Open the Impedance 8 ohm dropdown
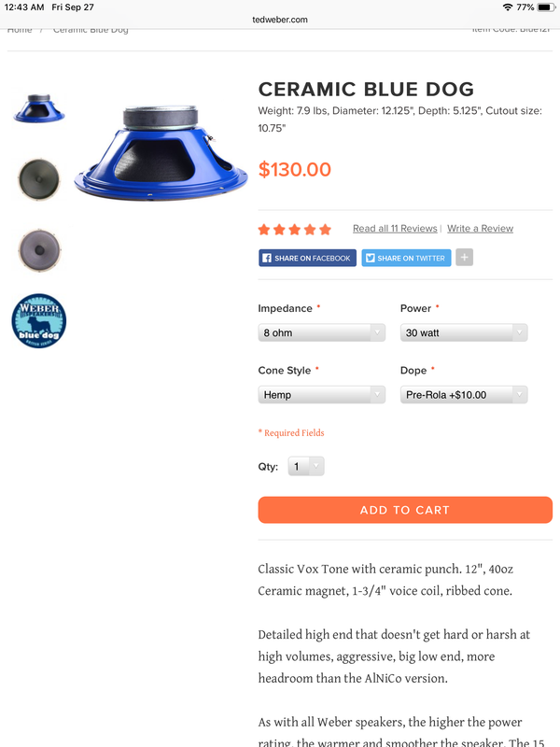560x747 pixels. click(x=321, y=332)
